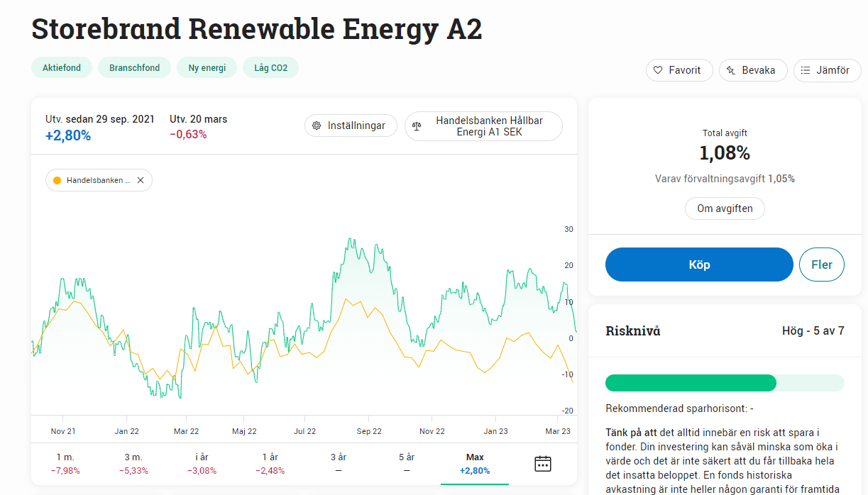The image size is (868, 495).
Task: Switch to the i år period
Action: (202, 464)
